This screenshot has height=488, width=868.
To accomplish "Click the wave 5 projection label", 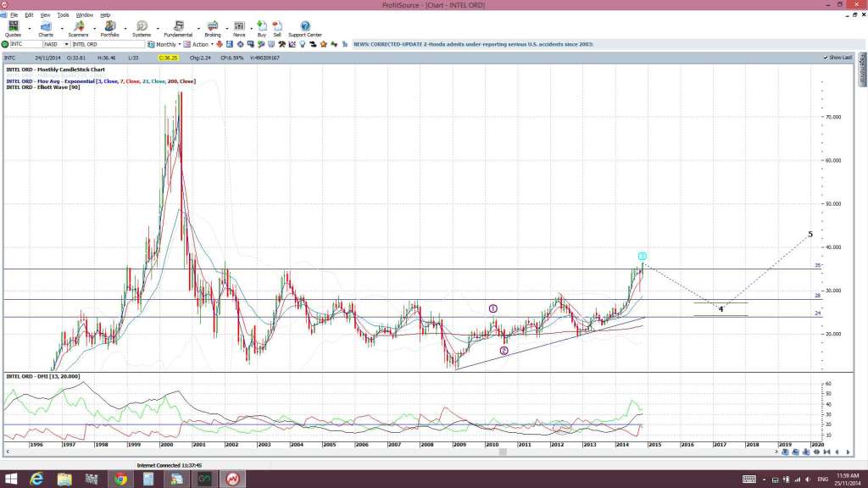I will point(810,234).
